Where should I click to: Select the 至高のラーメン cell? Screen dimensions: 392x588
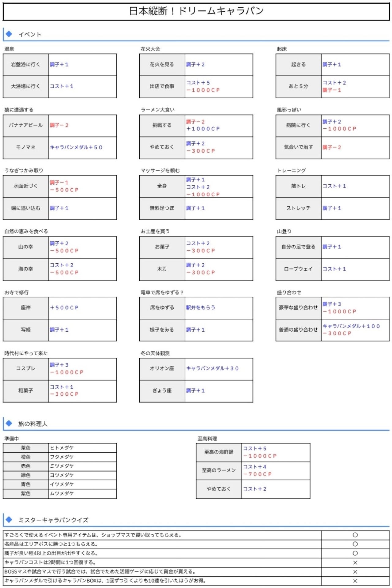219,471
